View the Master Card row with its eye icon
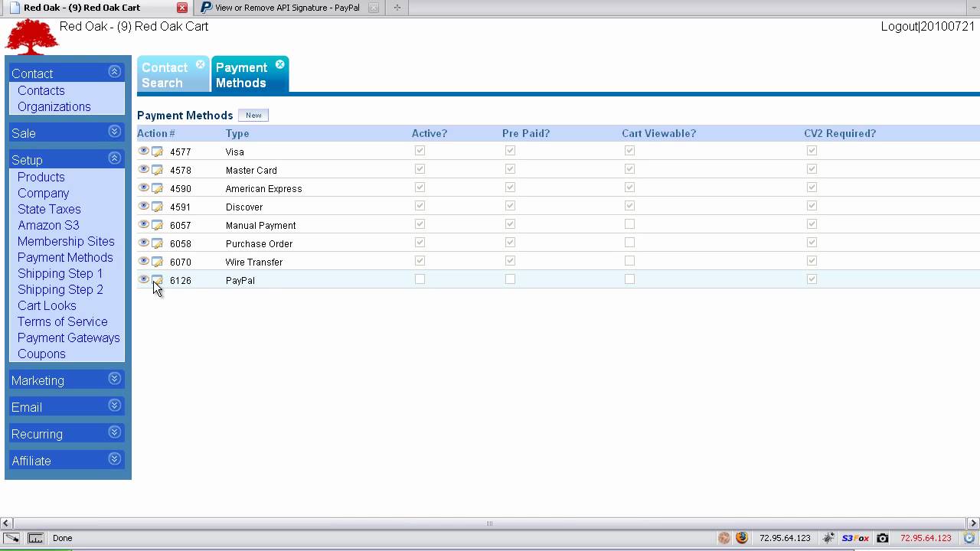Image resolution: width=980 pixels, height=551 pixels. pos(143,169)
